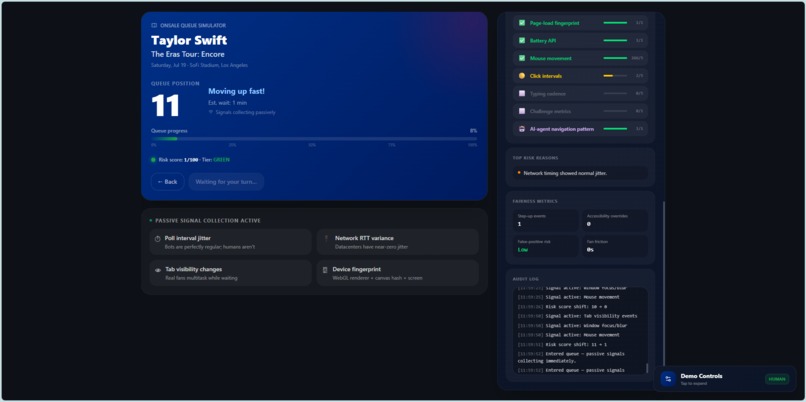Click the green check icon for Battery API
Viewport: 806px width, 402px height.
[522, 40]
